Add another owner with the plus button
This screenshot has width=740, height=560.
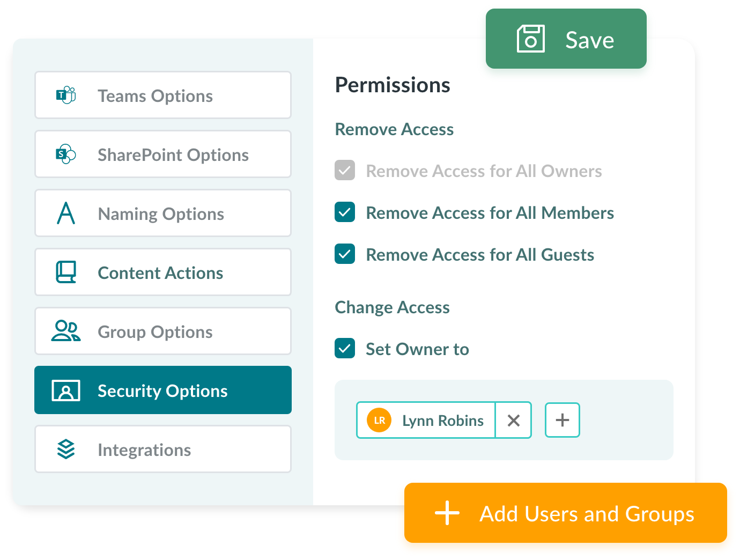562,420
